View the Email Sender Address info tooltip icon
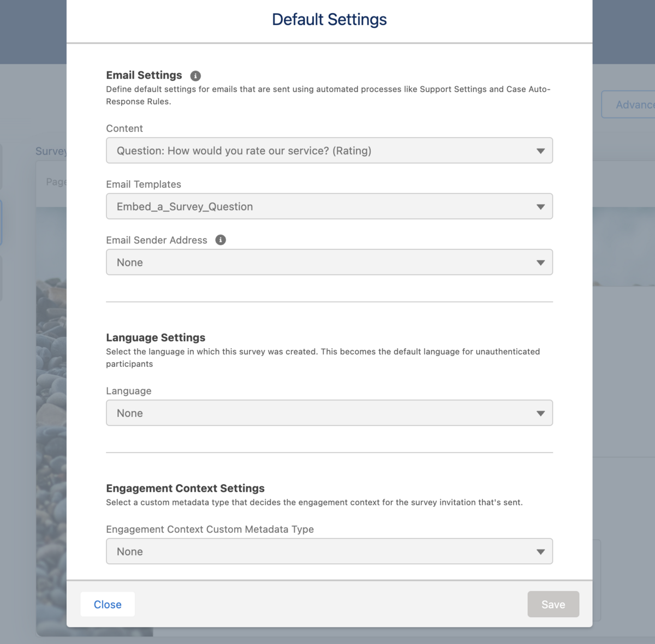 click(x=221, y=240)
